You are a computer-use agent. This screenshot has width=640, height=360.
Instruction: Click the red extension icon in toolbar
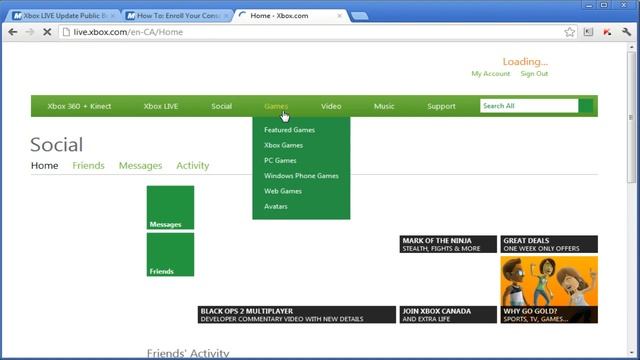click(x=607, y=32)
